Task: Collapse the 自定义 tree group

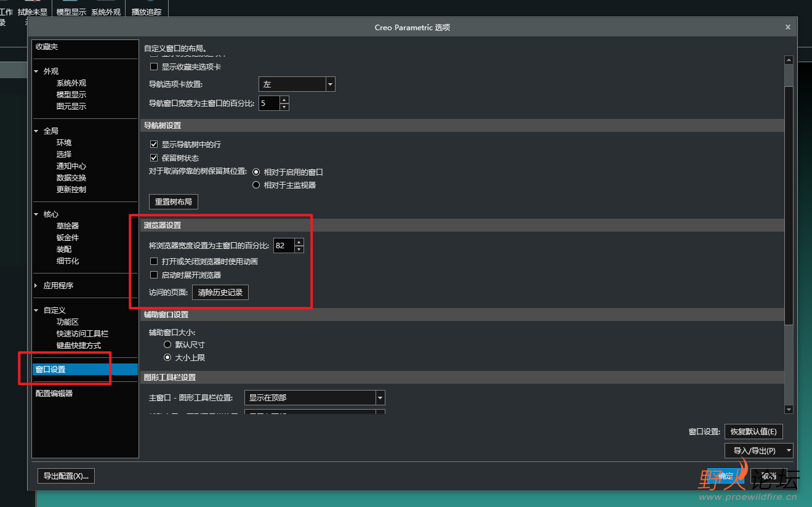Action: pyautogui.click(x=36, y=310)
